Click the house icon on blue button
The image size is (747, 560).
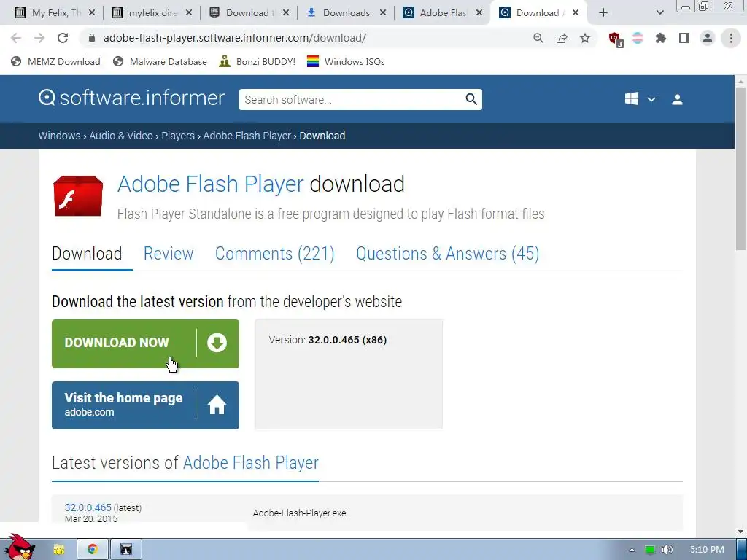point(217,405)
